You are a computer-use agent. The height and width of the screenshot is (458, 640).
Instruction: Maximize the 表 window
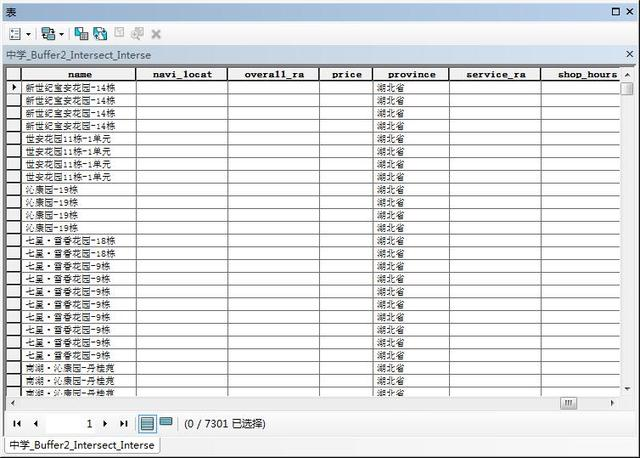pyautogui.click(x=616, y=11)
